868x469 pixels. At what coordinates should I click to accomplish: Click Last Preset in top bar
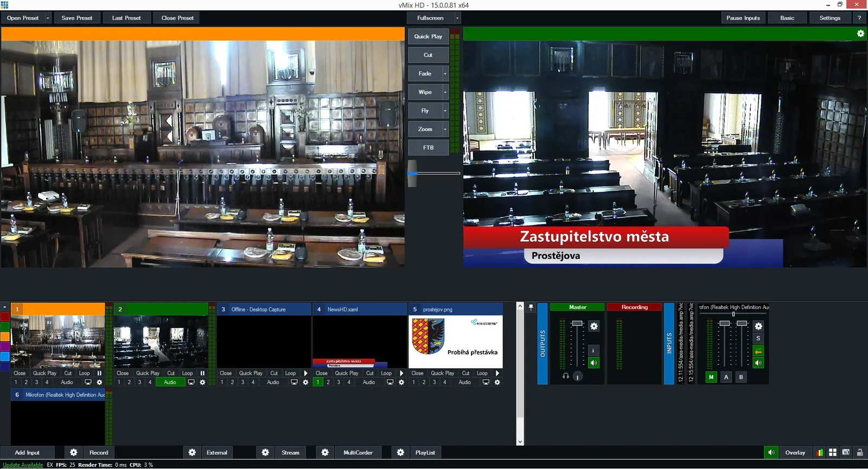pos(126,18)
